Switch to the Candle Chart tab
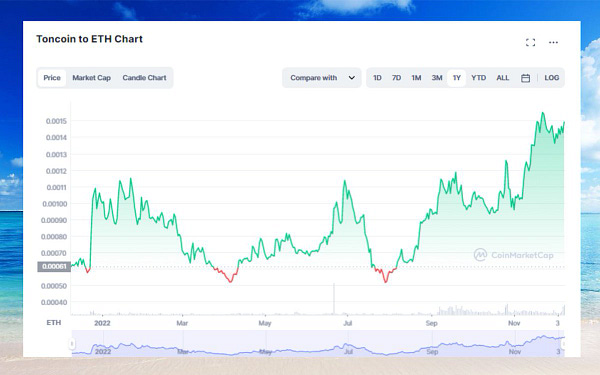 144,78
